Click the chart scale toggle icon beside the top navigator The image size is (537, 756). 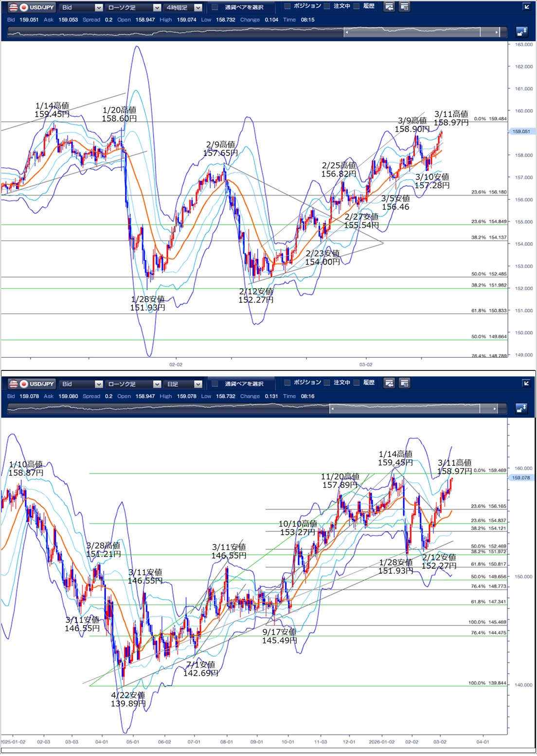pos(521,32)
